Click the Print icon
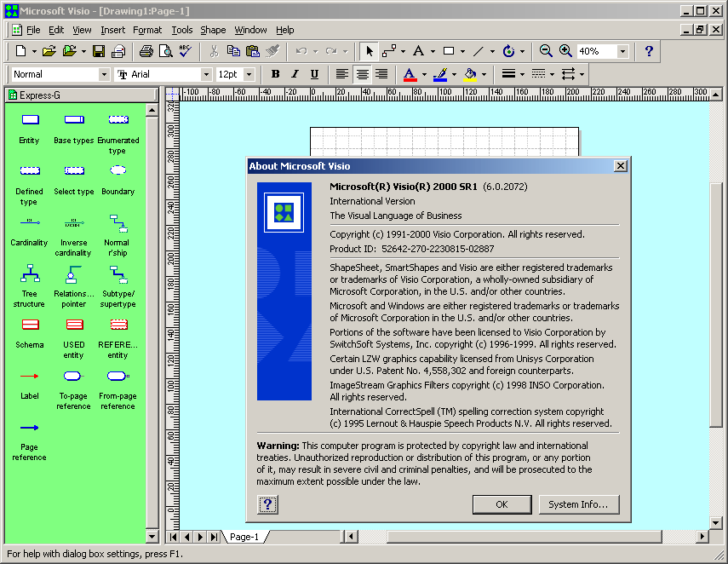This screenshot has width=728, height=564. [146, 51]
